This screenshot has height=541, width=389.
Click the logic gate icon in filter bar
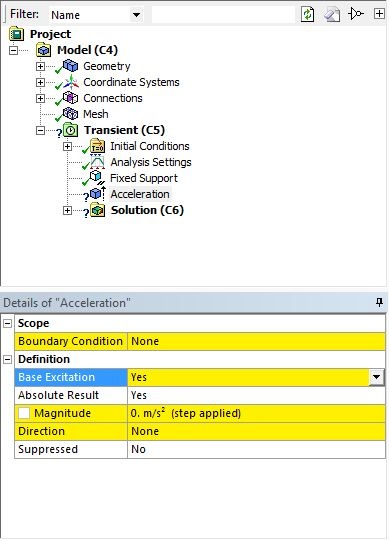tap(356, 14)
